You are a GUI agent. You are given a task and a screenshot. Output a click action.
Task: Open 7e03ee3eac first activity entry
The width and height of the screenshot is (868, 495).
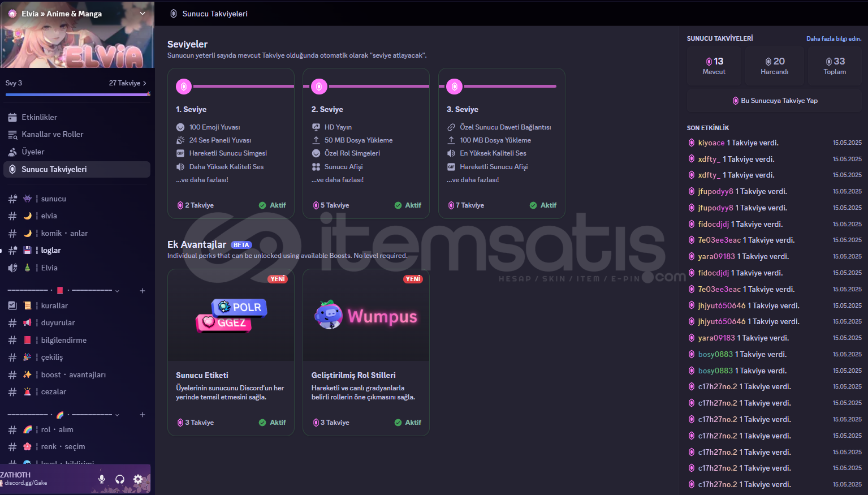pyautogui.click(x=719, y=240)
